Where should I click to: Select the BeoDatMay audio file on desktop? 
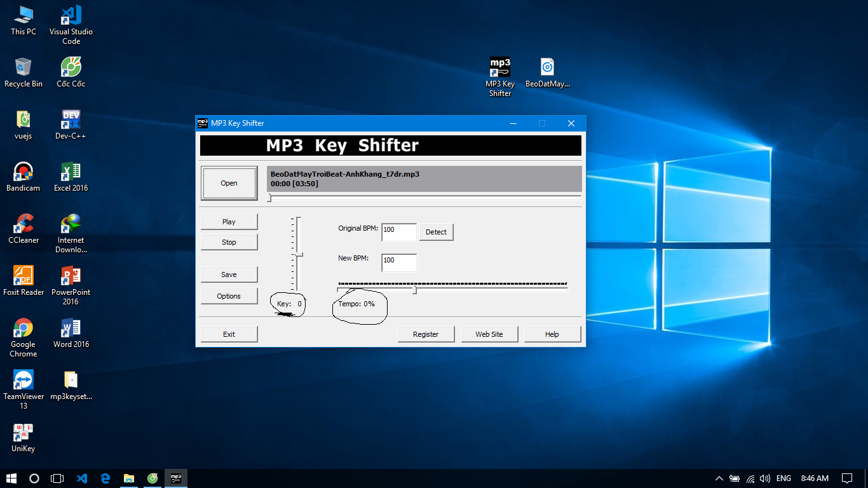[548, 72]
